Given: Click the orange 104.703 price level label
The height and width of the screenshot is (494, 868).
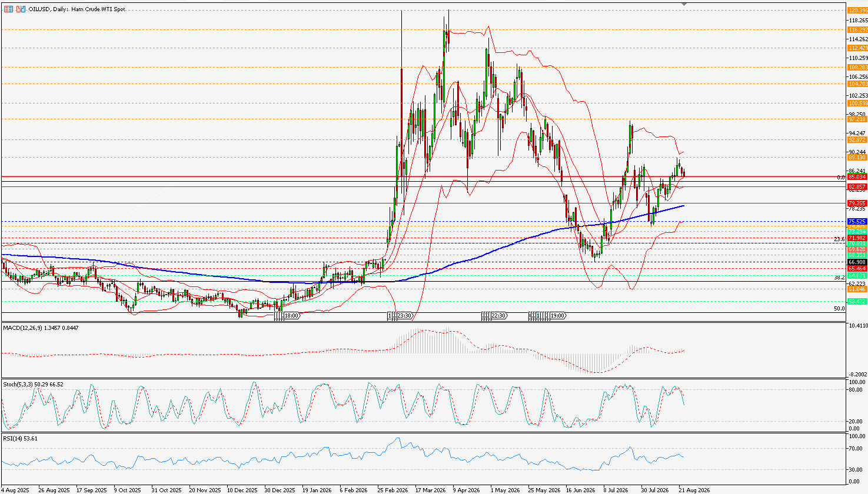Looking at the screenshot, I should pos(856,84).
